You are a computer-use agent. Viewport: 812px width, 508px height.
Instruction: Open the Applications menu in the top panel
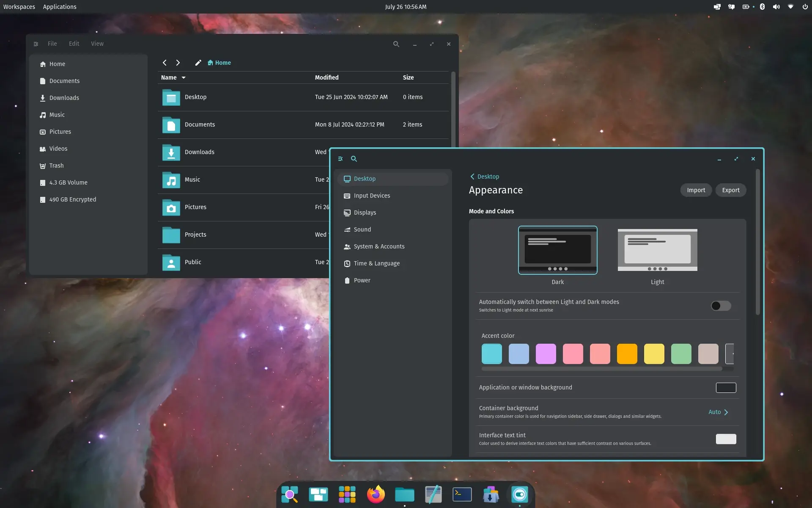click(60, 7)
